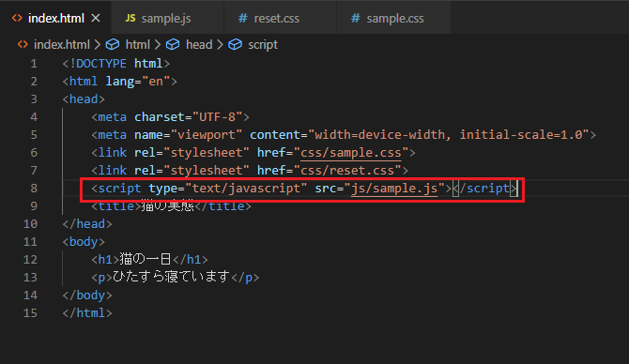This screenshot has height=364, width=629.
Task: Click the cube icon before html breadcrumb
Action: click(113, 44)
